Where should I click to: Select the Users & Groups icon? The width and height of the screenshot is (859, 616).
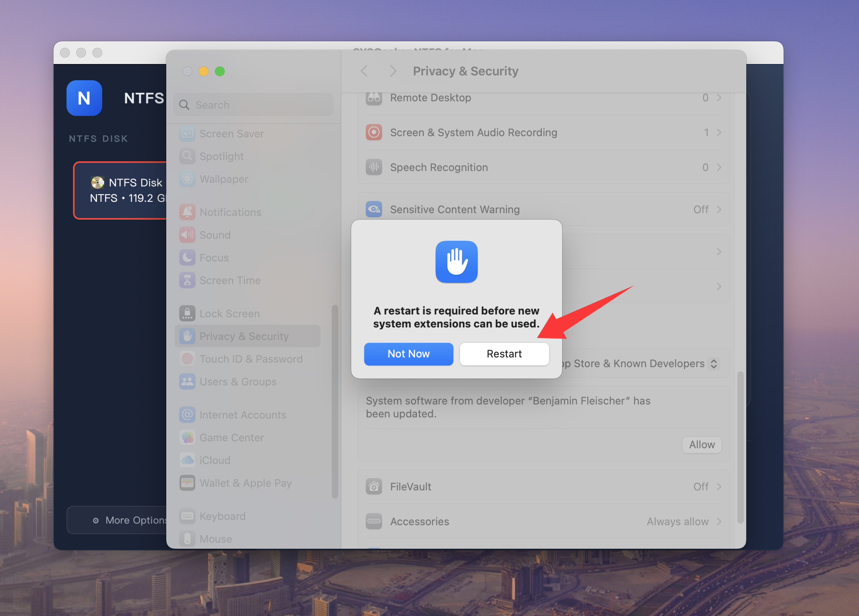(187, 381)
